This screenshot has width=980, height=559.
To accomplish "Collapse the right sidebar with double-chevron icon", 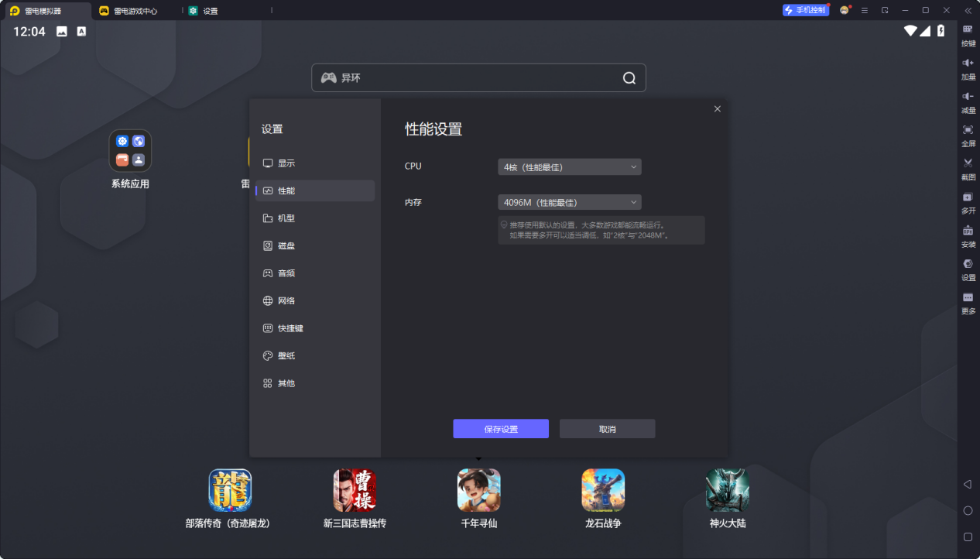I will (968, 10).
